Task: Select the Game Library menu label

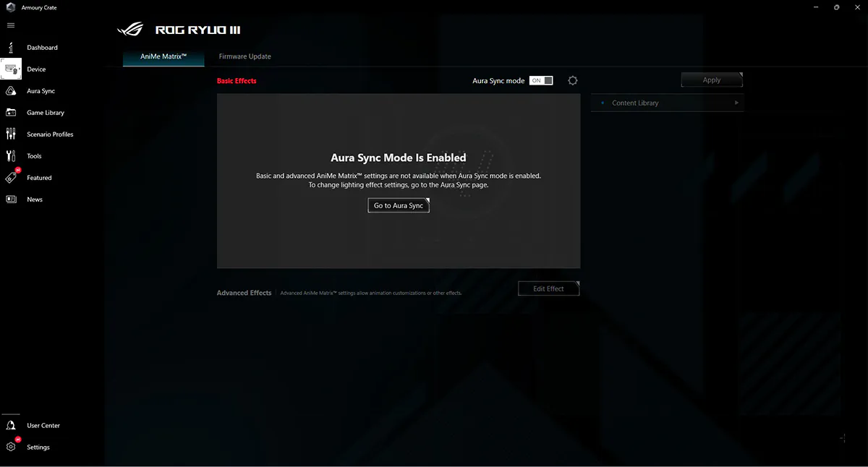Action: (x=46, y=113)
